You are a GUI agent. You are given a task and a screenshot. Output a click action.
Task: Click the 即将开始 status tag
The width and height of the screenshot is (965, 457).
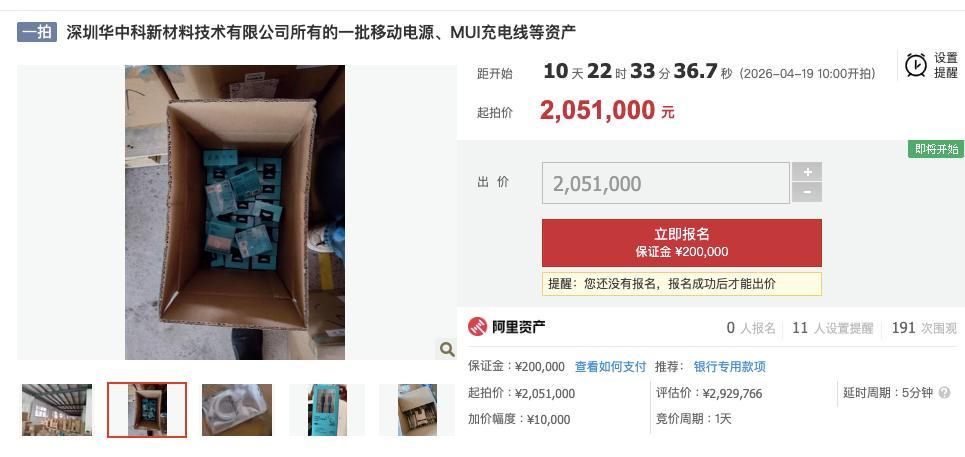pos(936,149)
